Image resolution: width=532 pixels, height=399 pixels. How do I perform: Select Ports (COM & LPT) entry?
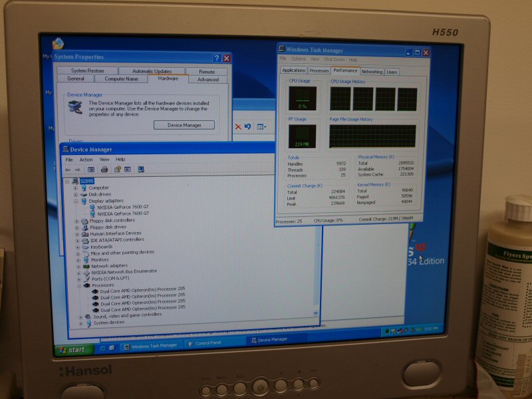pos(110,279)
